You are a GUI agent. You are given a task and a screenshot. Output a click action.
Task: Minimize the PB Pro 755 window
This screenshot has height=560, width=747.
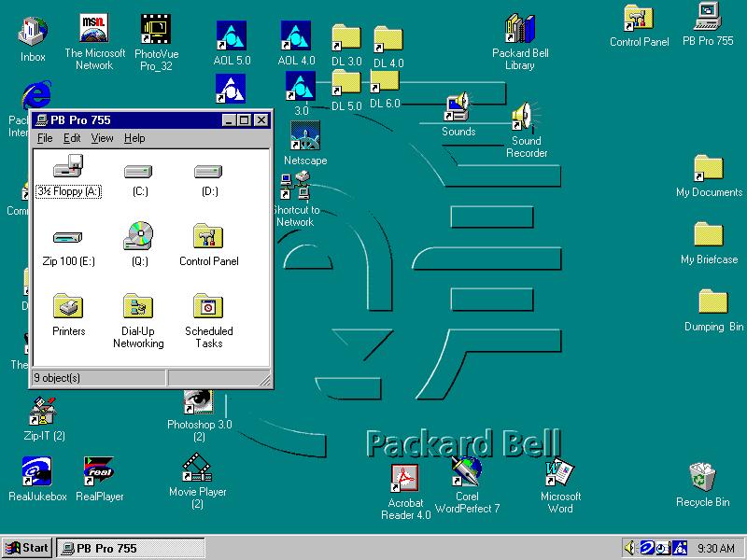click(x=230, y=120)
